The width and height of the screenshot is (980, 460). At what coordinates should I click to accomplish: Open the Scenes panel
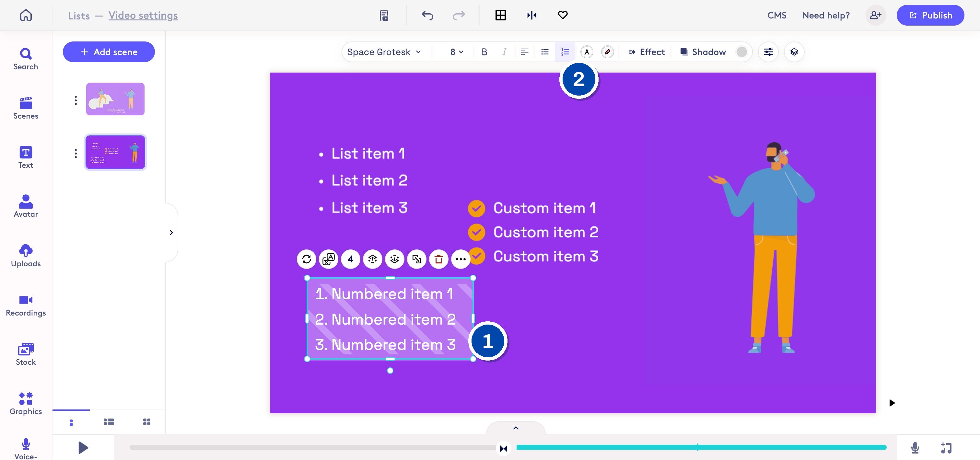point(26,108)
